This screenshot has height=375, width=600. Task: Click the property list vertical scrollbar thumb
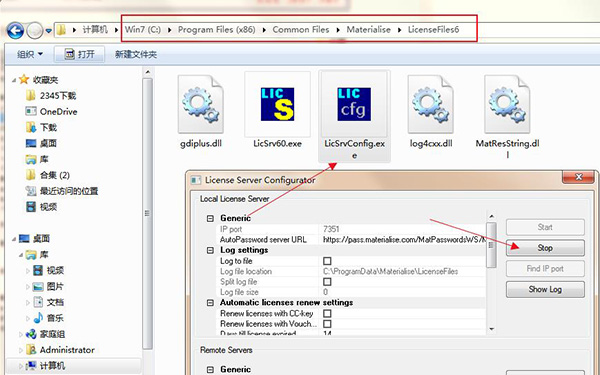pyautogui.click(x=492, y=244)
